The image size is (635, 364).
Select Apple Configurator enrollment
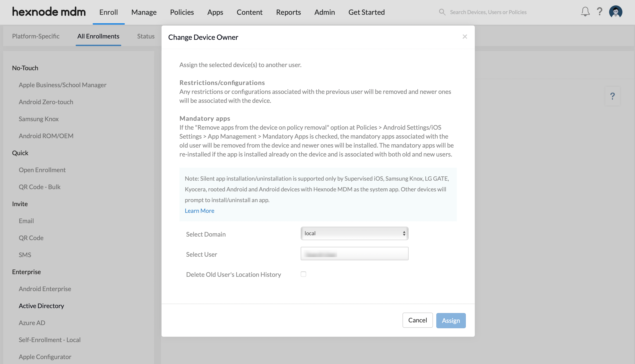click(45, 357)
